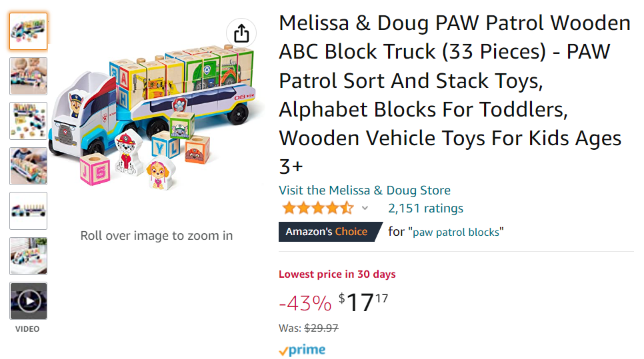Click the crossed-out $29.97 was price

click(x=321, y=328)
